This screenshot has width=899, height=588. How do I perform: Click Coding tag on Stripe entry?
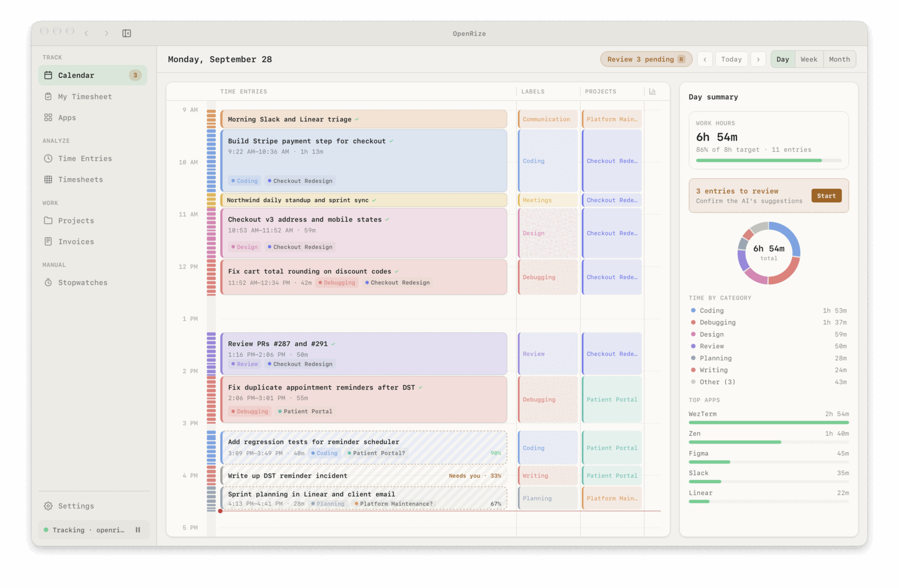pos(244,181)
